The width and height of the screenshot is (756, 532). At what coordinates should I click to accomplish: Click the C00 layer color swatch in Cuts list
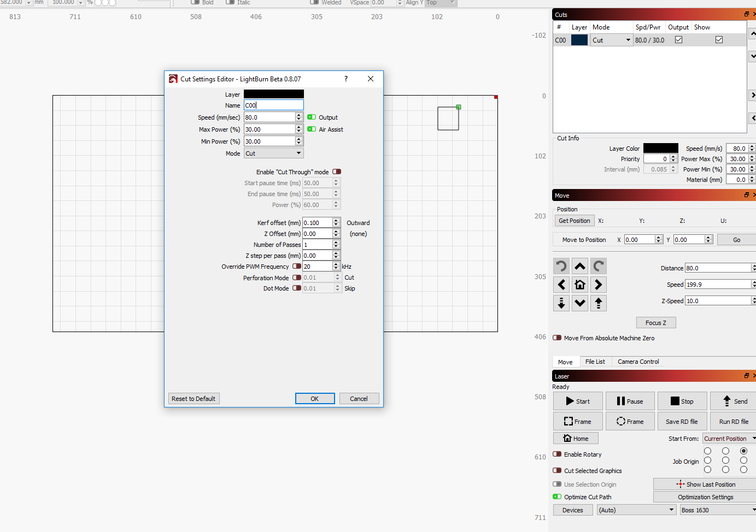(579, 40)
